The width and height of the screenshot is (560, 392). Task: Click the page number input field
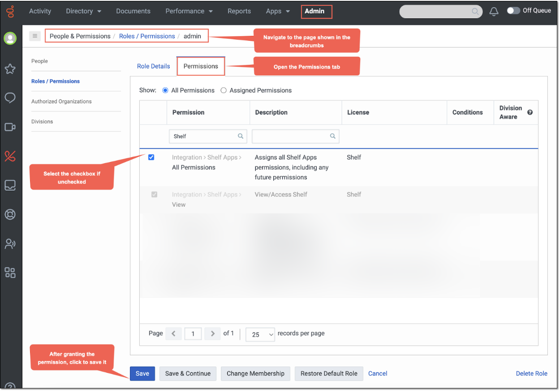193,334
